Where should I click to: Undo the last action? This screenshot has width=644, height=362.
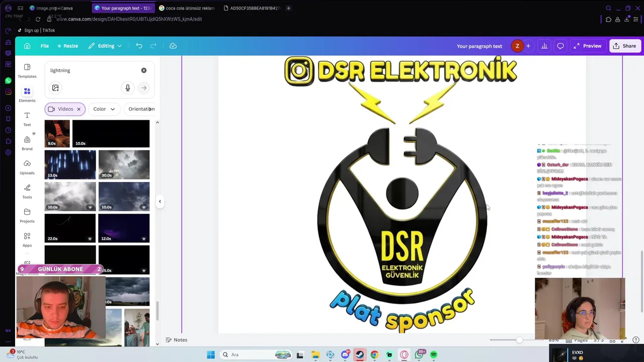click(139, 46)
